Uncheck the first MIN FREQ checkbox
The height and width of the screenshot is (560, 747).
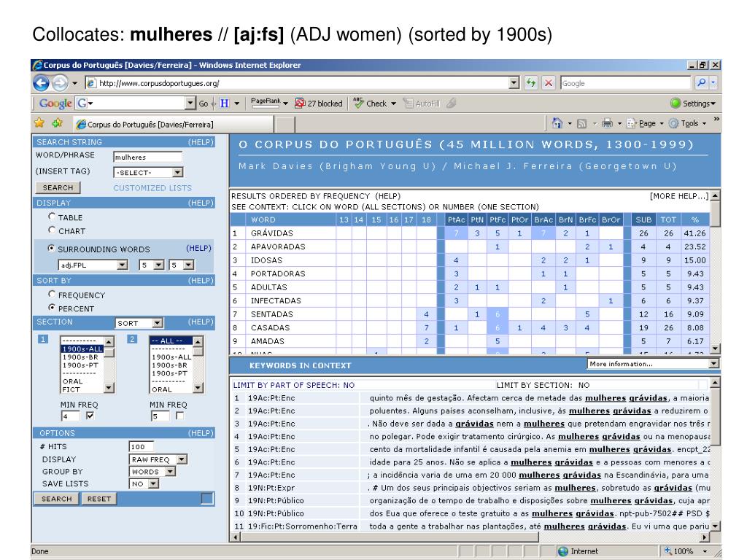pos(90,416)
